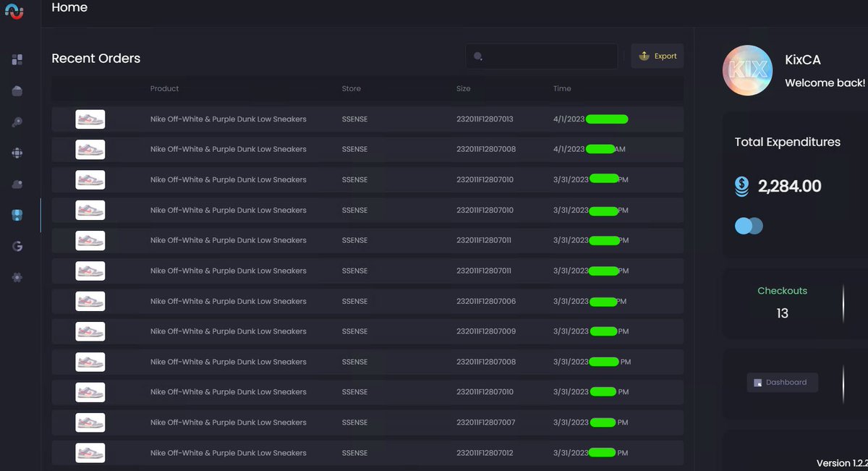Click the Time column header
The height and width of the screenshot is (471, 868).
562,89
